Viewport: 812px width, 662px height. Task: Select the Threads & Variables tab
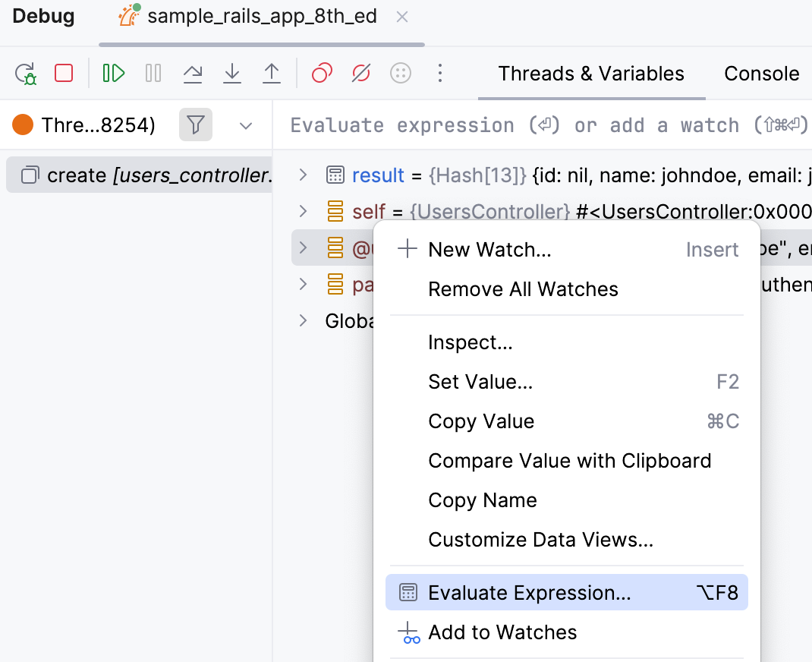[591, 74]
